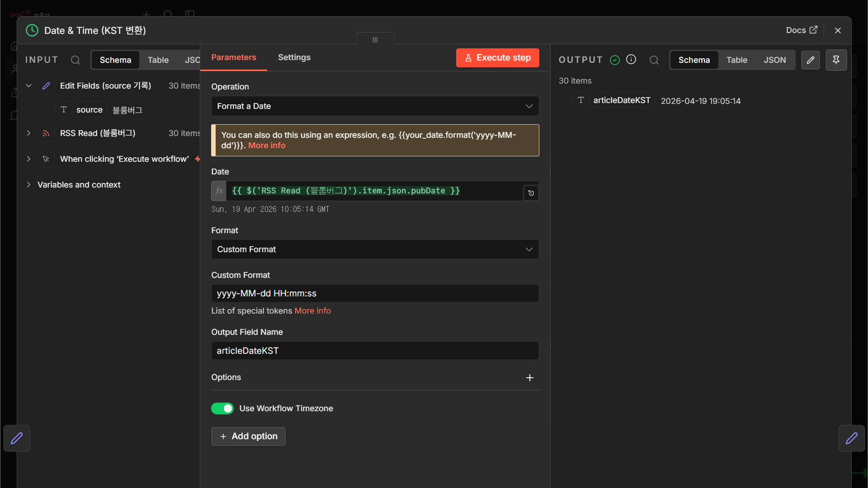Open the Custom Format type dropdown
This screenshot has height=488, width=868.
[x=375, y=249]
